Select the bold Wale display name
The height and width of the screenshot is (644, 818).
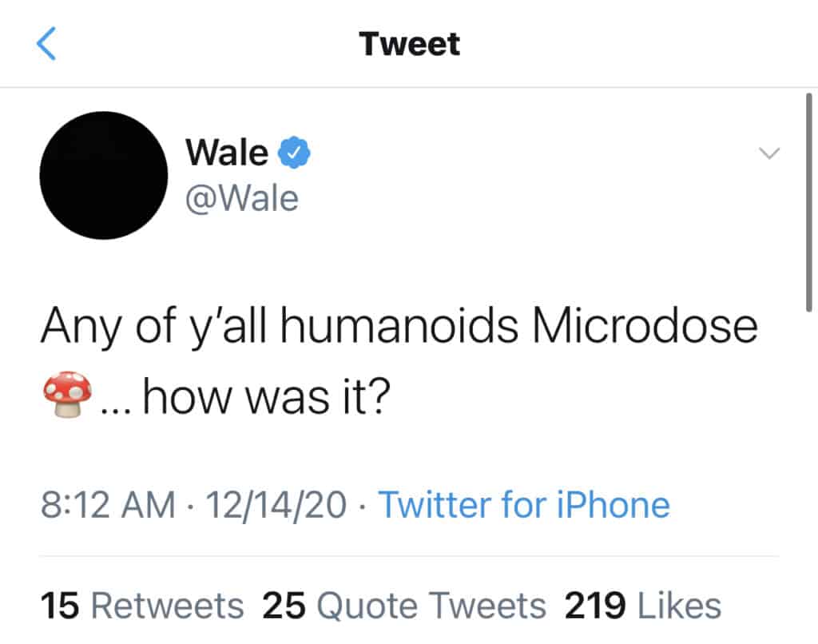[227, 152]
